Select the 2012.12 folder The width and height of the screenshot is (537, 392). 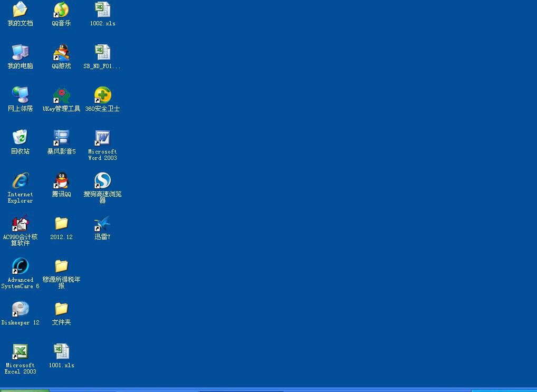click(61, 223)
